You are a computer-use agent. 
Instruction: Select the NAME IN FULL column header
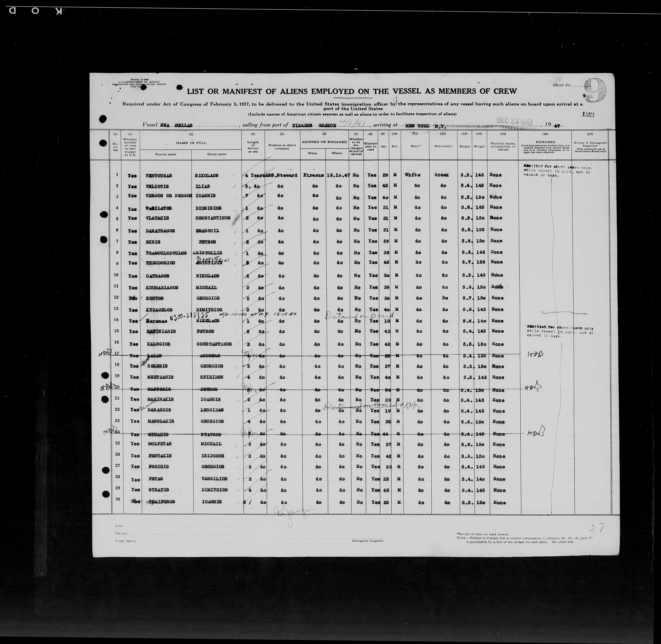(x=191, y=143)
